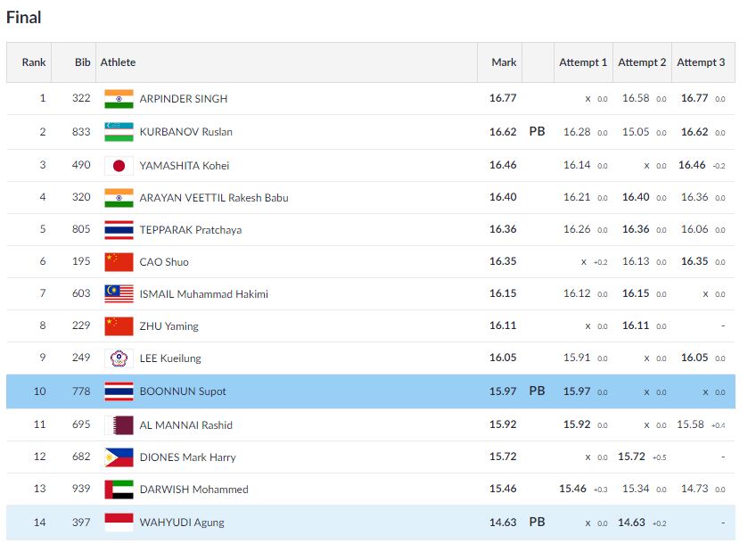Click bib number 603
This screenshot has height=560, width=756.
click(81, 293)
